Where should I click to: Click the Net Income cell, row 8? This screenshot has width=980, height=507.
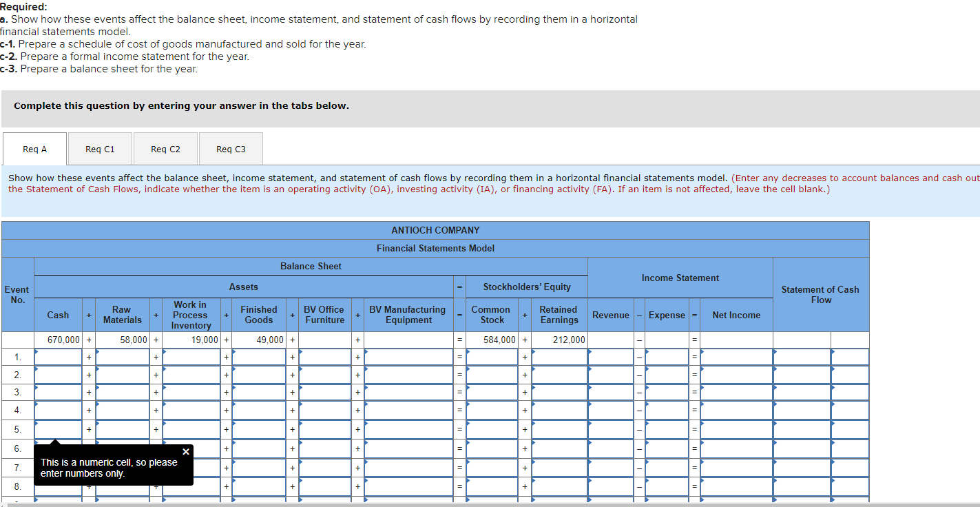(736, 486)
